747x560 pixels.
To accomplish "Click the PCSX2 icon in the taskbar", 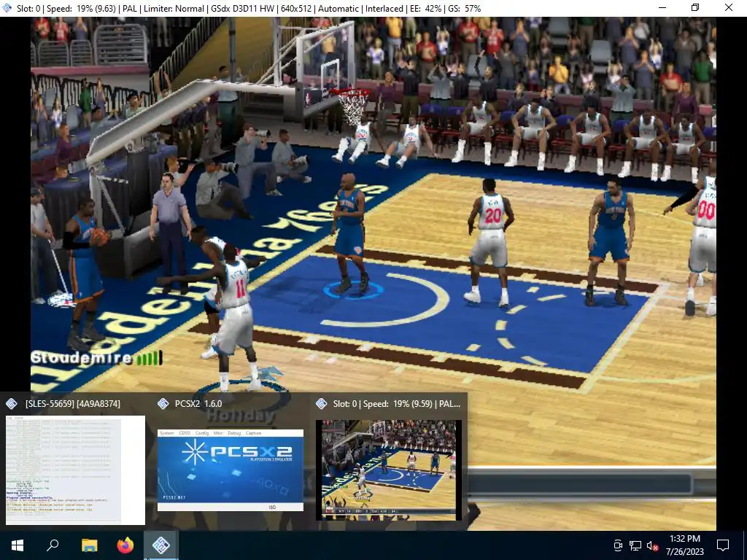I will pyautogui.click(x=161, y=545).
